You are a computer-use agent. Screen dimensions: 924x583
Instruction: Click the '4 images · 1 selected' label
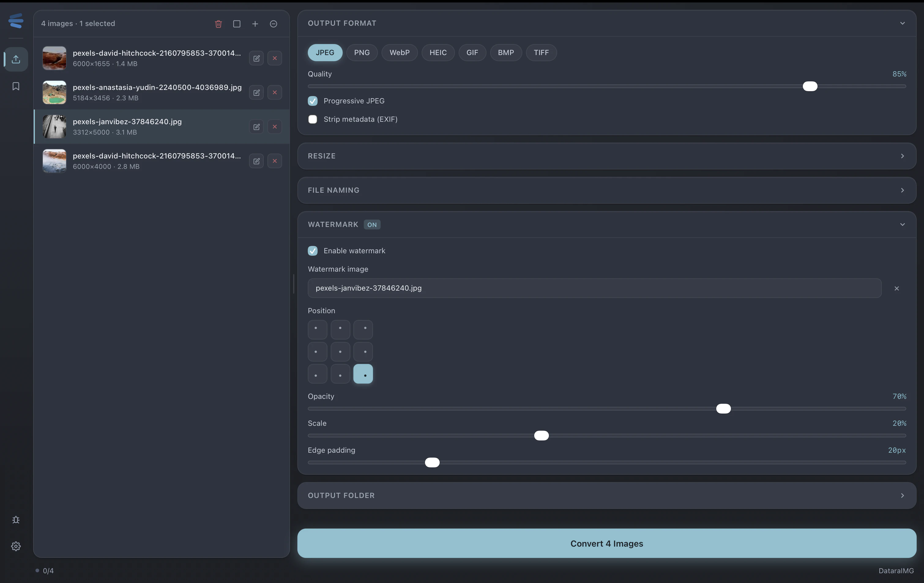pyautogui.click(x=78, y=23)
